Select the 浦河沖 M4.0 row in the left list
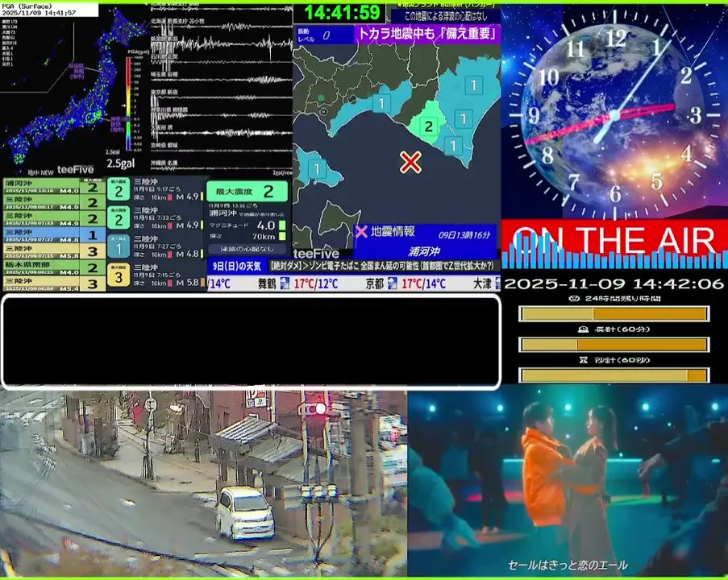Screen dimensions: 728x580 54,186
